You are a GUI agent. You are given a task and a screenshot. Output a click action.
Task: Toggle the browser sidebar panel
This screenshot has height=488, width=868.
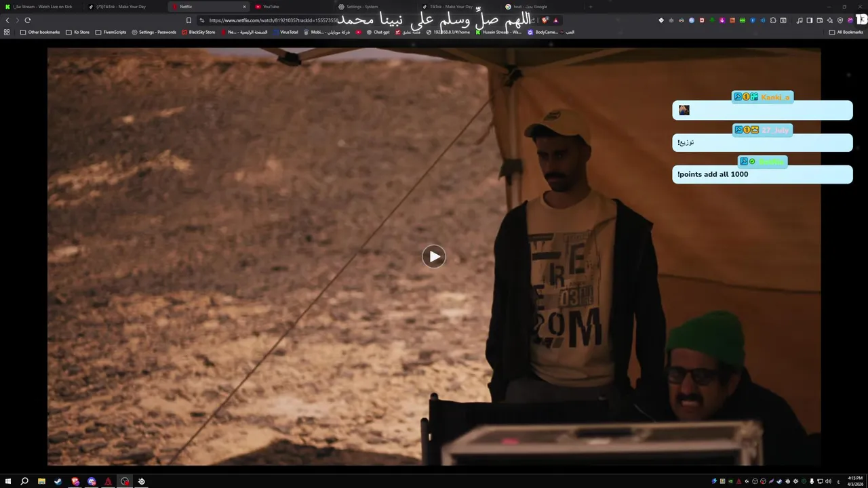810,20
